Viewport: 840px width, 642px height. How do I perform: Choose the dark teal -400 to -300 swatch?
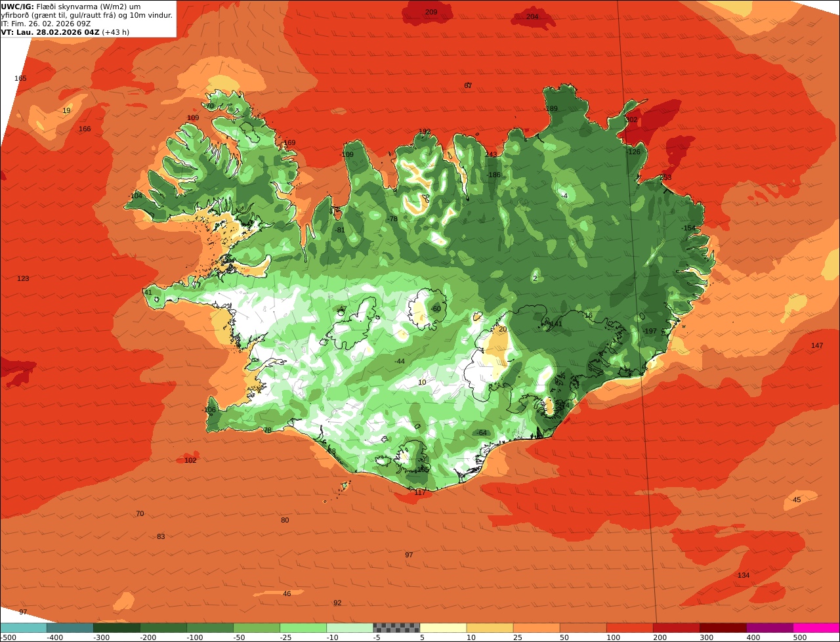tap(70, 628)
